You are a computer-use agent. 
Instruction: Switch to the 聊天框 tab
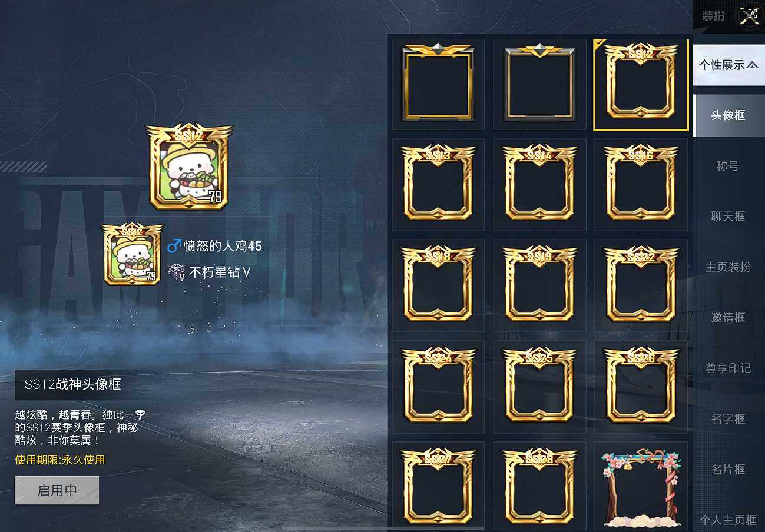click(728, 217)
